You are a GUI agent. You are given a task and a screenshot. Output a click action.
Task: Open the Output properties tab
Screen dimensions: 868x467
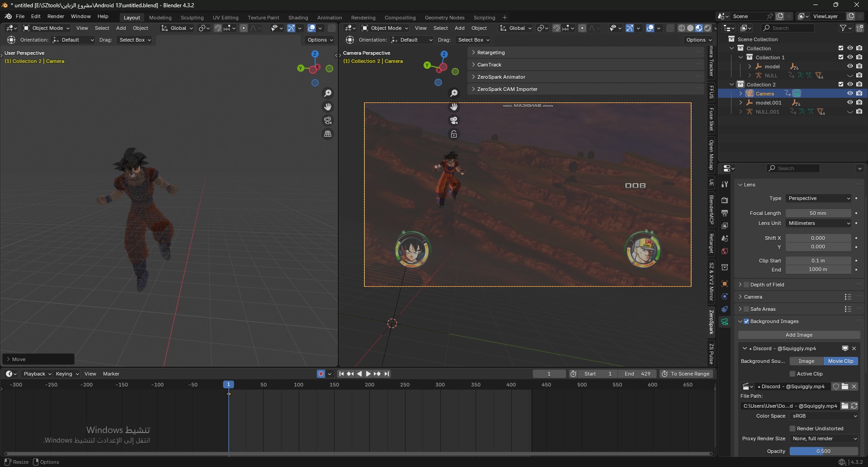tap(725, 213)
